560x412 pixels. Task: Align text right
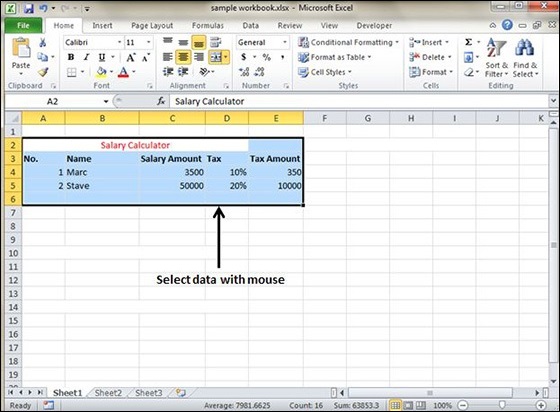coord(199,57)
